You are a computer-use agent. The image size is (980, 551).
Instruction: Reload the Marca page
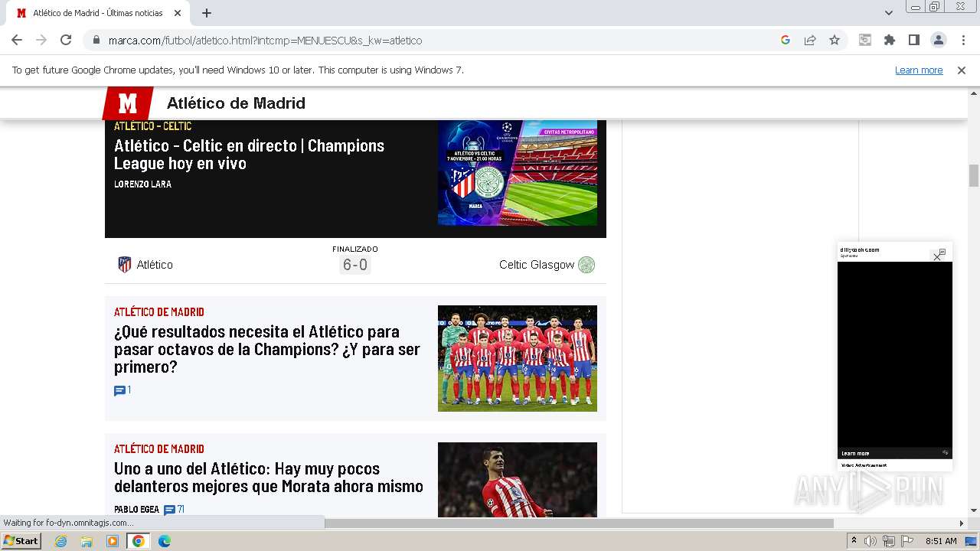pos(66,40)
